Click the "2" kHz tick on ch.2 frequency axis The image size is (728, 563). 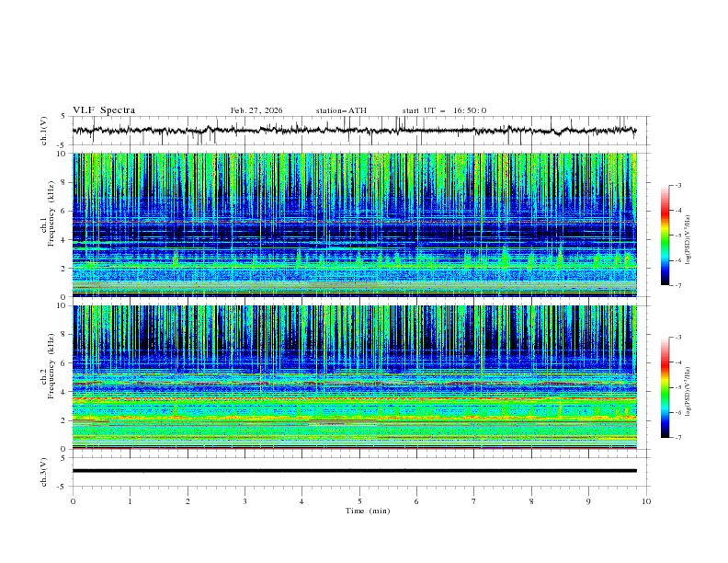[64, 420]
